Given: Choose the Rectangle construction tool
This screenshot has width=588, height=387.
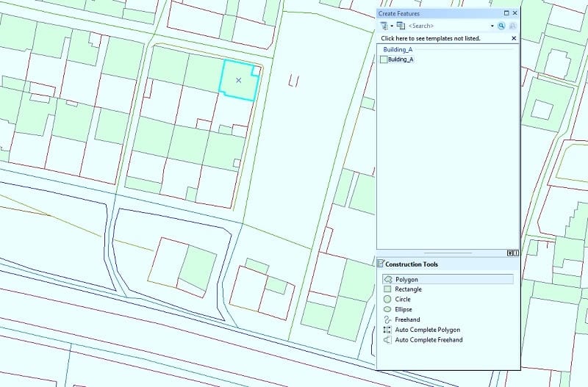Looking at the screenshot, I should pos(408,289).
